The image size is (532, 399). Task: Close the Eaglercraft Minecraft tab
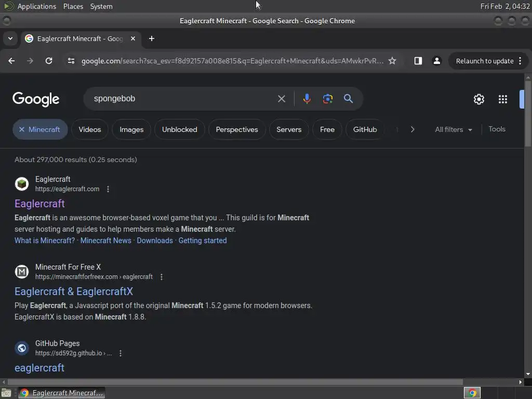133,38
